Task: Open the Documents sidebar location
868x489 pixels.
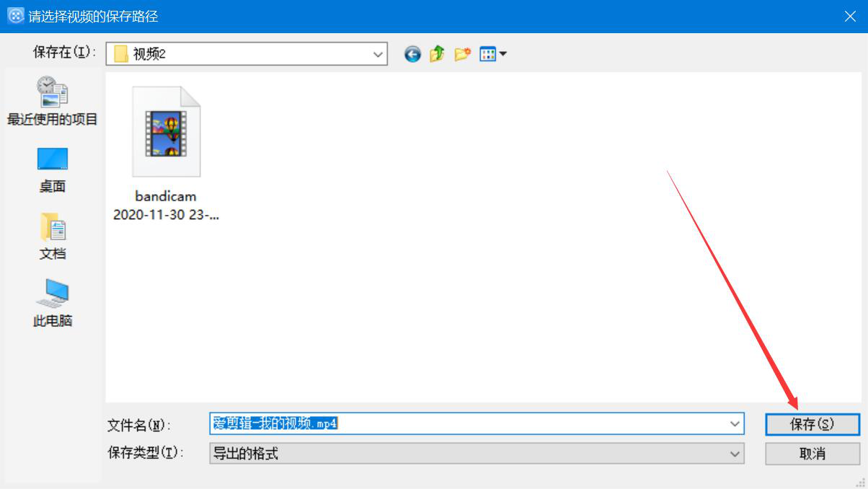Action: (x=52, y=237)
